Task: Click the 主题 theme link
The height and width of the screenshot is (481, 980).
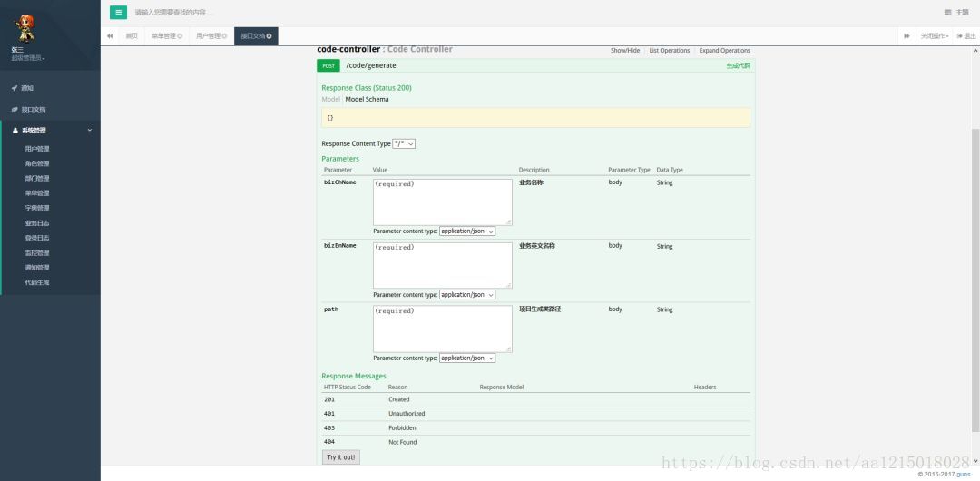Action: pos(962,13)
